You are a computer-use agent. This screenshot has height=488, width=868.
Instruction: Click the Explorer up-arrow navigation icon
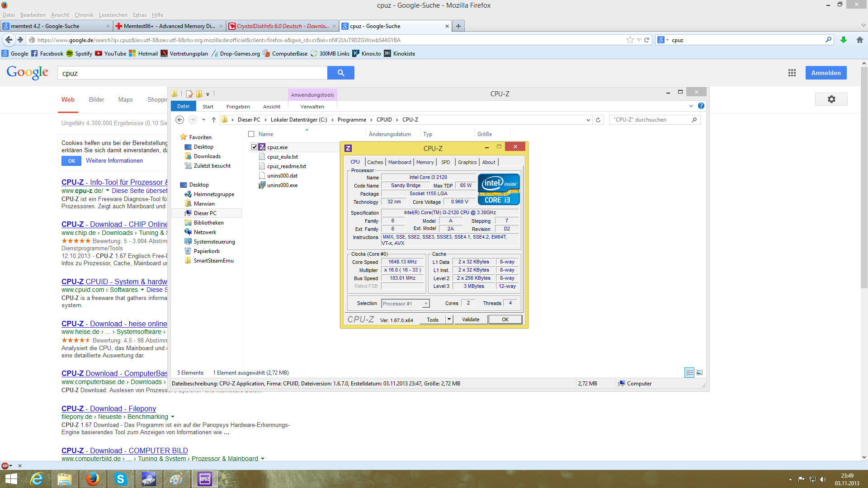point(213,120)
